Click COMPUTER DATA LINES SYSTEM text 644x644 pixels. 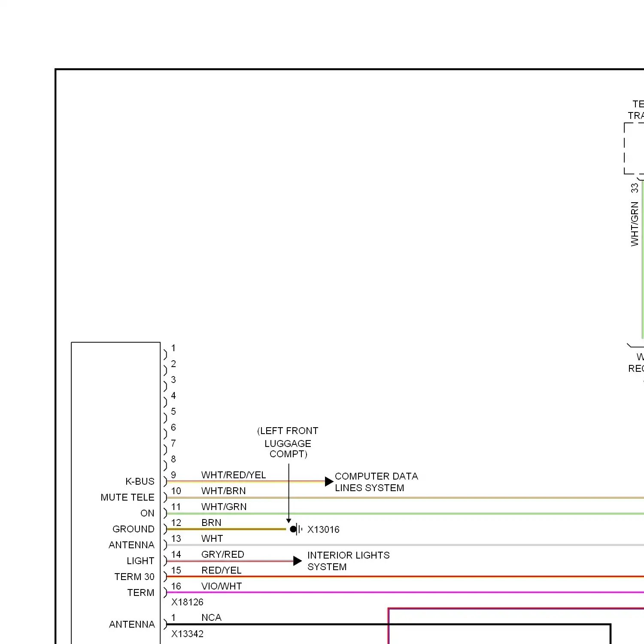[x=376, y=482]
